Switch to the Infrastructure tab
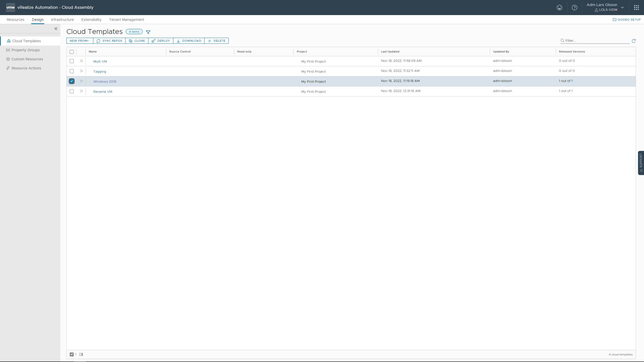 pos(62,20)
